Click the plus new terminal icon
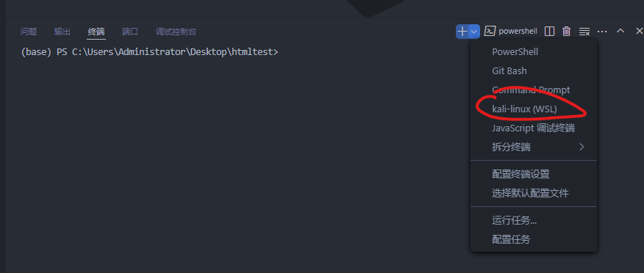The width and height of the screenshot is (644, 273). point(462,31)
